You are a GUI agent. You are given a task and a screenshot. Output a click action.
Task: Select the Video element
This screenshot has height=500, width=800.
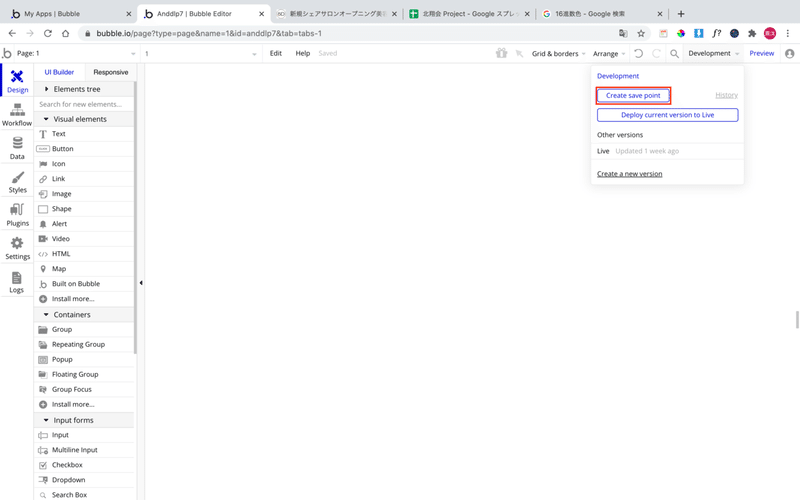point(84,239)
